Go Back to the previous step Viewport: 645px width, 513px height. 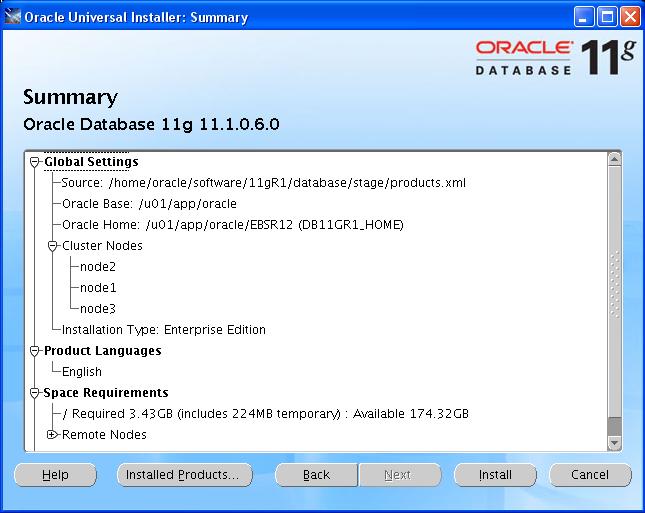point(316,475)
